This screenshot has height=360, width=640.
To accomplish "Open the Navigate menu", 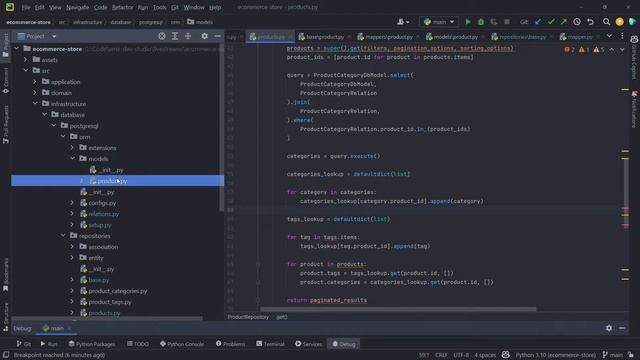I will point(77,7).
